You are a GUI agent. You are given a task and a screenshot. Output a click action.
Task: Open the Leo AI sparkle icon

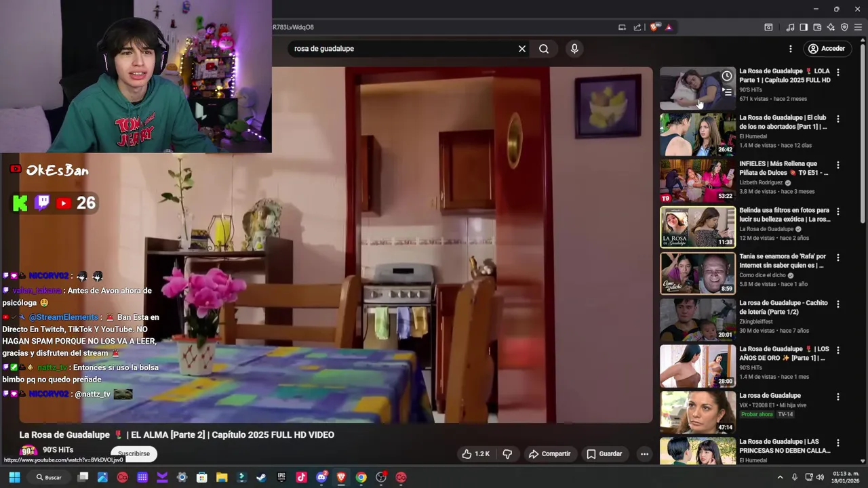pos(831,27)
